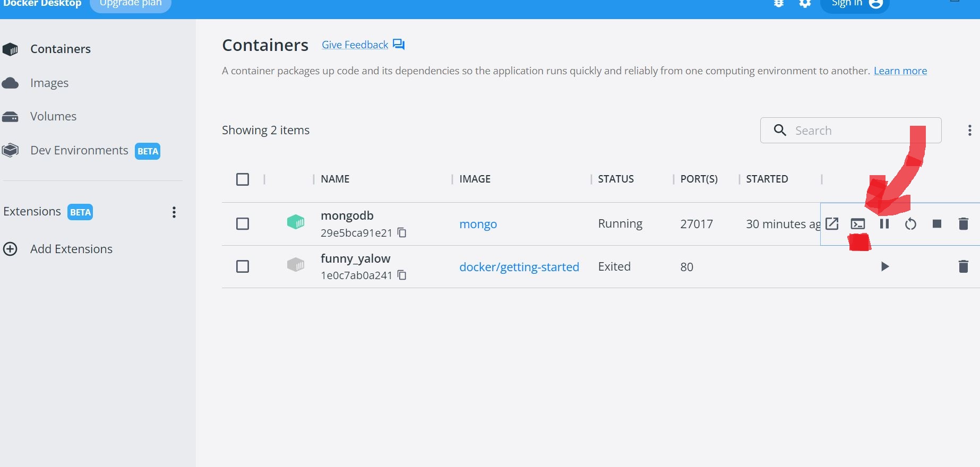Open CLI terminal for mongodb container
This screenshot has width=980, height=467.
(x=858, y=224)
